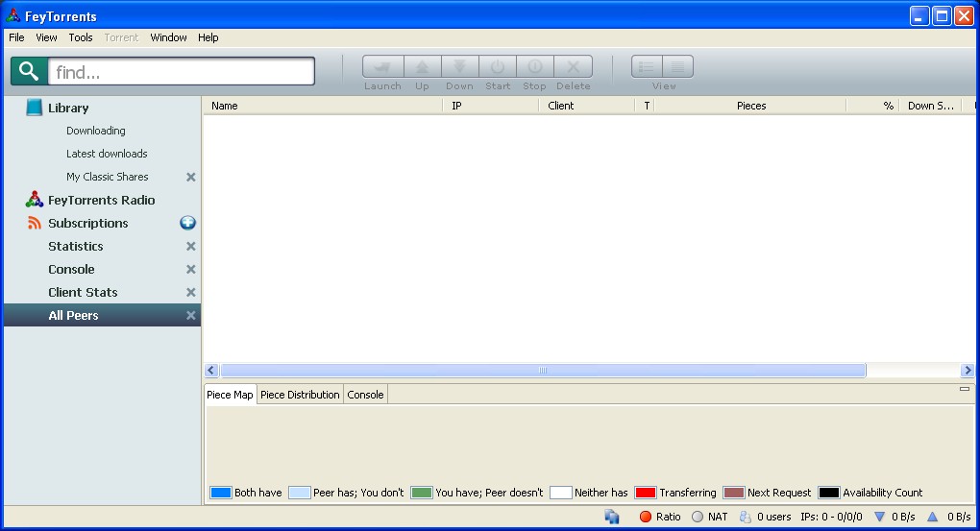Click the Transferring red swatch
The height and width of the screenshot is (531, 980).
[x=645, y=493]
